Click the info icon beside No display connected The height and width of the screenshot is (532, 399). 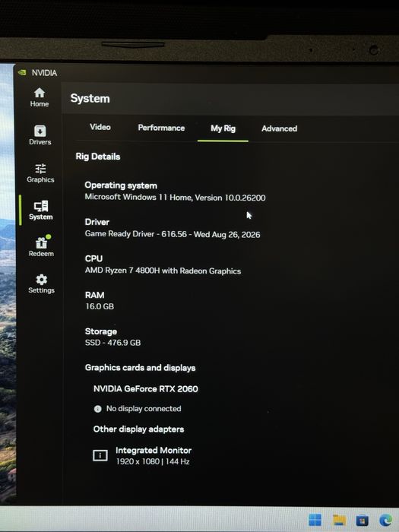(x=98, y=409)
